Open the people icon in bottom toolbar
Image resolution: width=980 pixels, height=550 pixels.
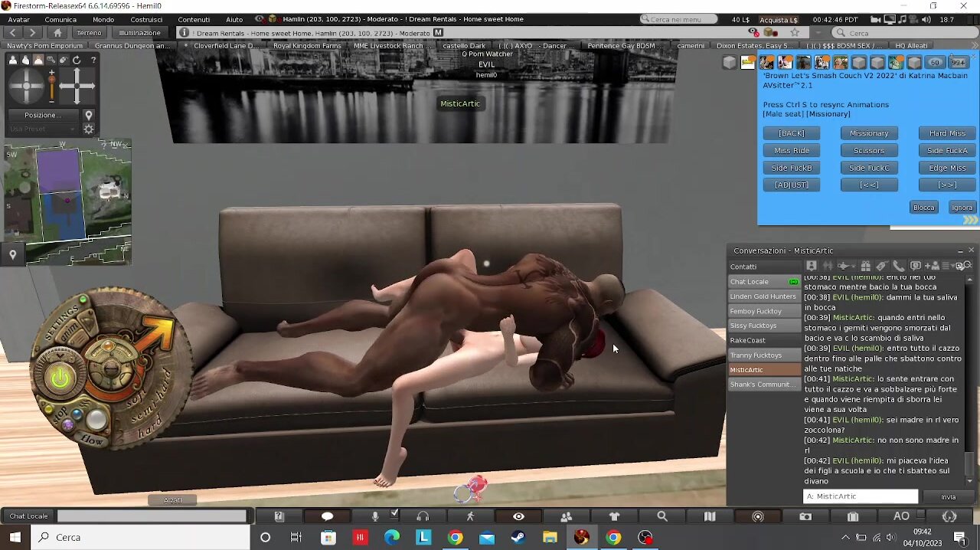pos(567,516)
